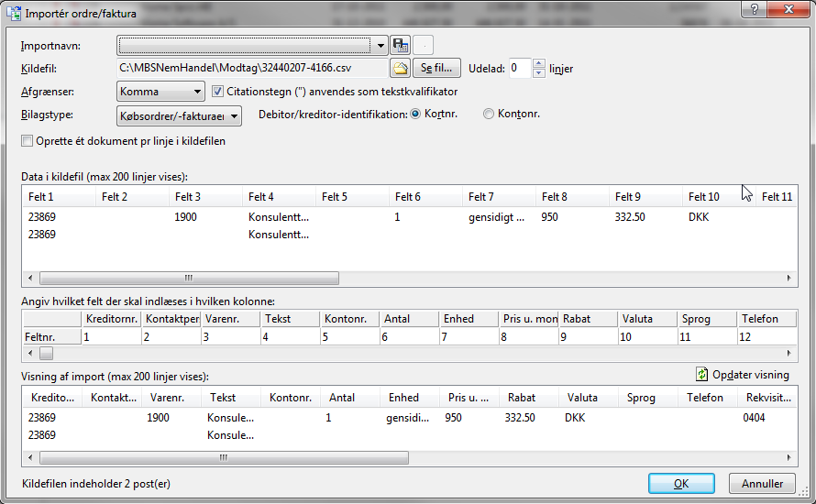The width and height of the screenshot is (816, 504).
Task: Click the Rekvisit... preview column header
Action: 768,398
